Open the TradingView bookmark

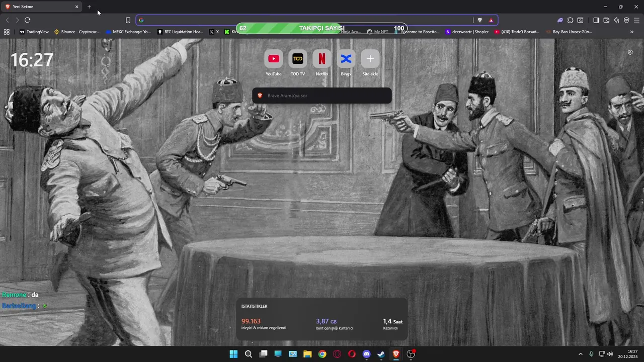coord(34,32)
